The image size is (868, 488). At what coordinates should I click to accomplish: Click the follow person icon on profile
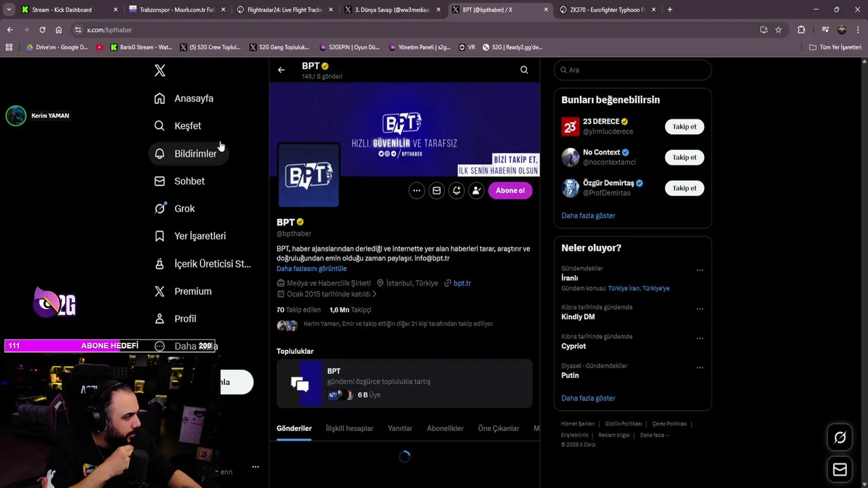click(x=477, y=190)
